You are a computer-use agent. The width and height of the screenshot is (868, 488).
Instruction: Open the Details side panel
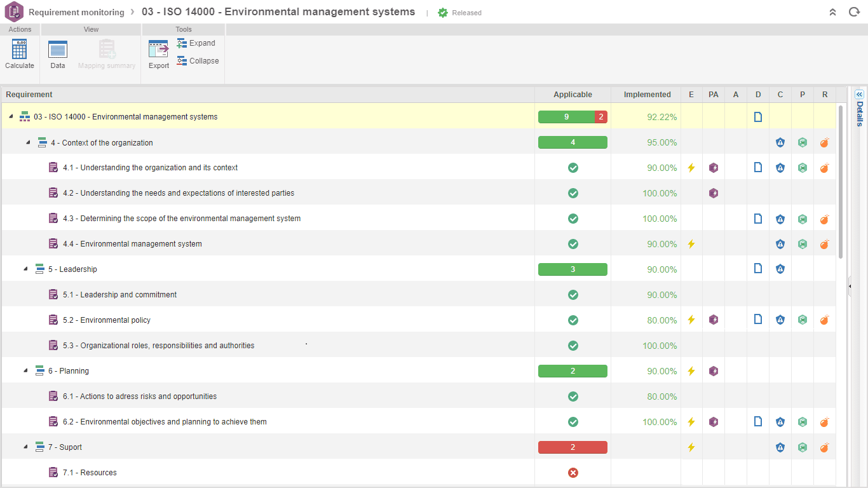(x=860, y=109)
